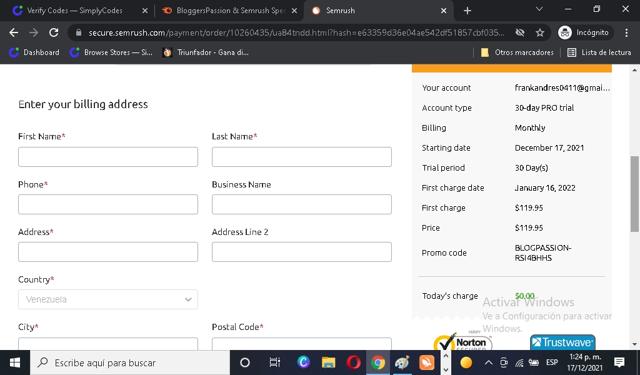The height and width of the screenshot is (375, 640).
Task: Open a new browser tab
Action: (x=467, y=11)
